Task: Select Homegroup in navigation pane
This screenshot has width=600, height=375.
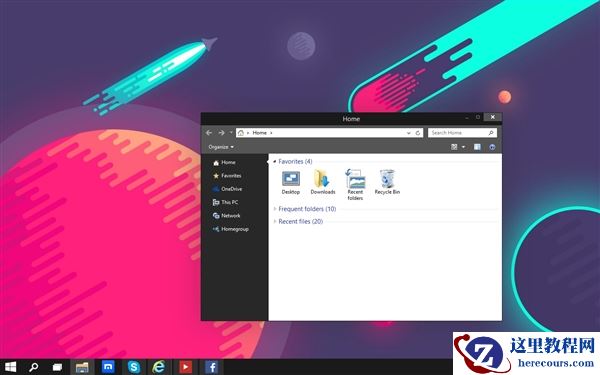Action: point(230,229)
